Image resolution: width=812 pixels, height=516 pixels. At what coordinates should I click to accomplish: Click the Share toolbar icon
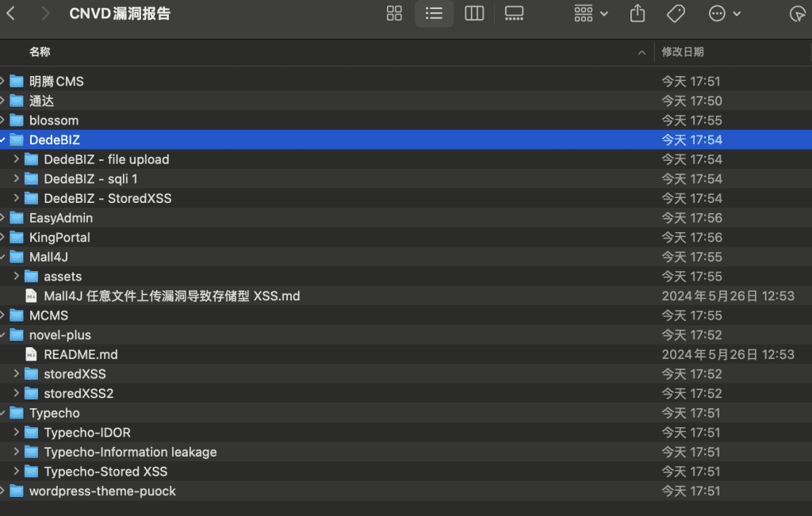pyautogui.click(x=638, y=13)
